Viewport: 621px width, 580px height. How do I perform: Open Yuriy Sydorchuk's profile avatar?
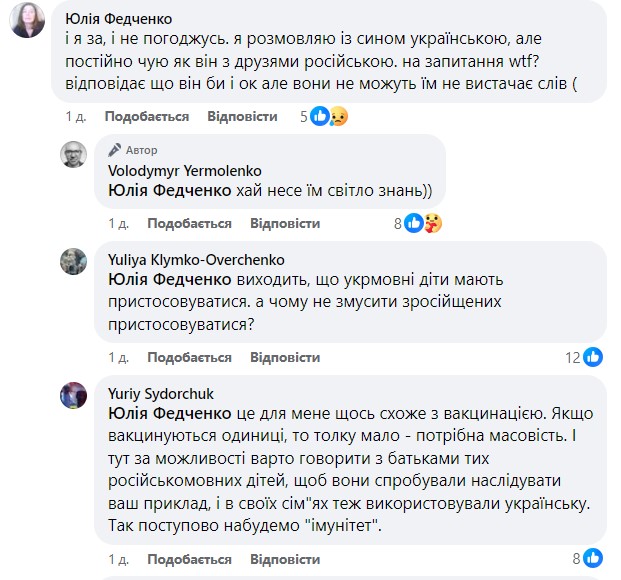[x=75, y=395]
